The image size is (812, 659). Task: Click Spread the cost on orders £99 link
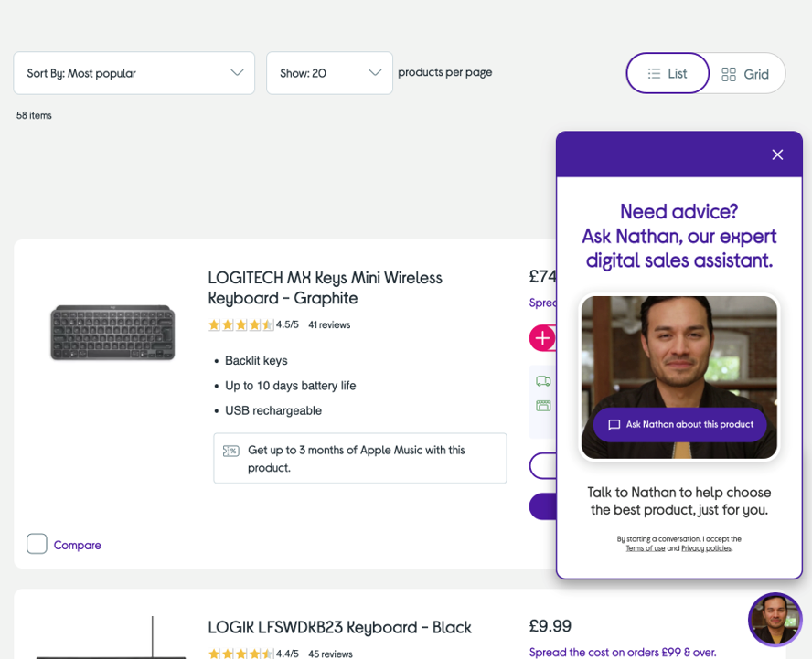coord(623,653)
